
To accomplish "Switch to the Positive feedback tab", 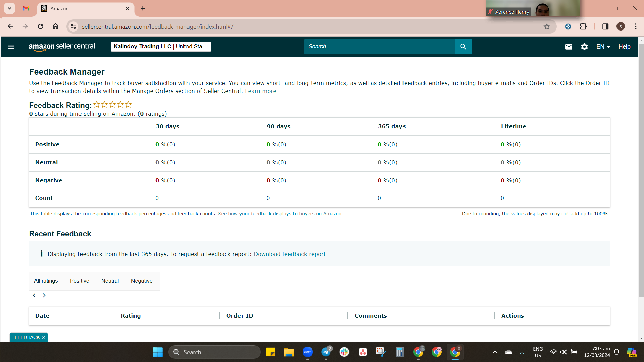I will tap(79, 281).
